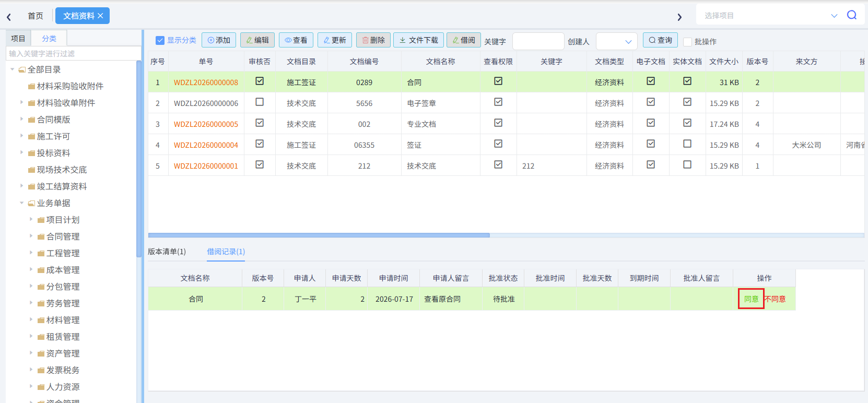Expand the 合同模版 tree node

[21, 119]
